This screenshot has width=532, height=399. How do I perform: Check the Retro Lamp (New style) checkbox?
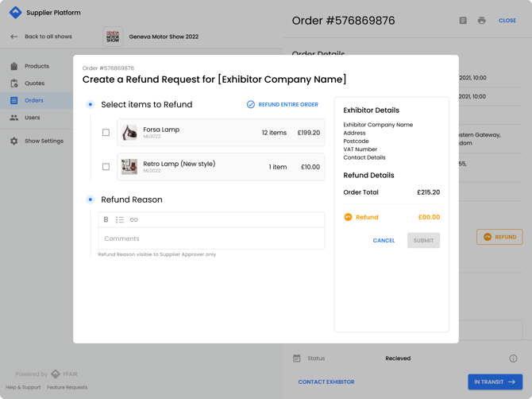[x=106, y=167]
